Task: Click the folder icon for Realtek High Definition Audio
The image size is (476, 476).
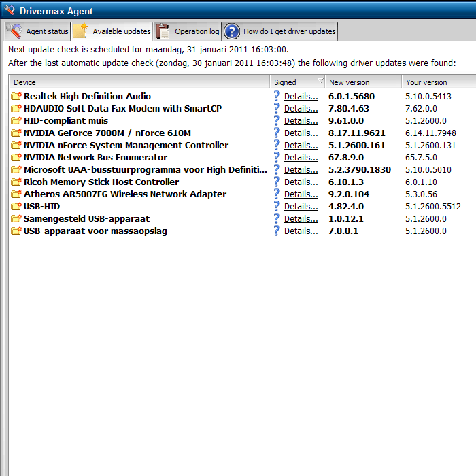Action: tap(16, 97)
